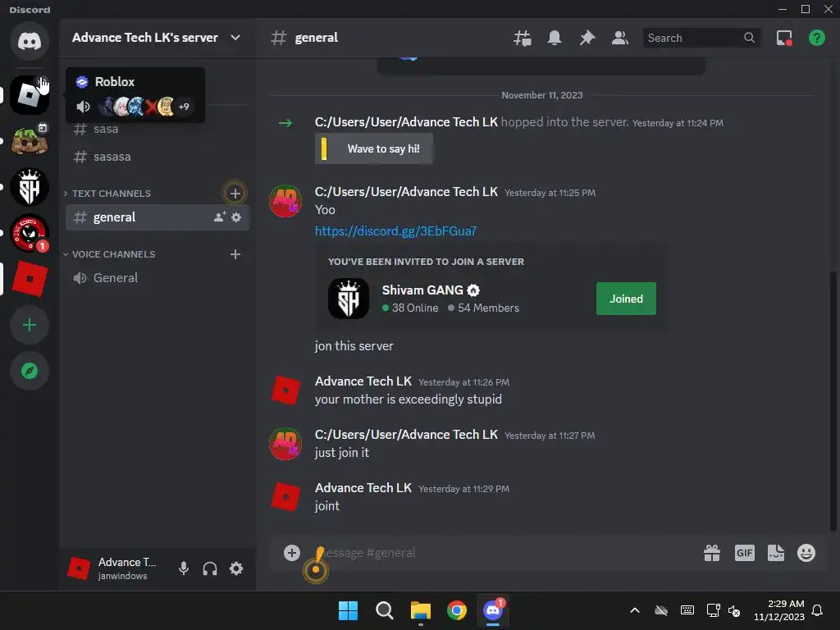Attach a file with plus button
The image size is (840, 630).
tap(292, 553)
